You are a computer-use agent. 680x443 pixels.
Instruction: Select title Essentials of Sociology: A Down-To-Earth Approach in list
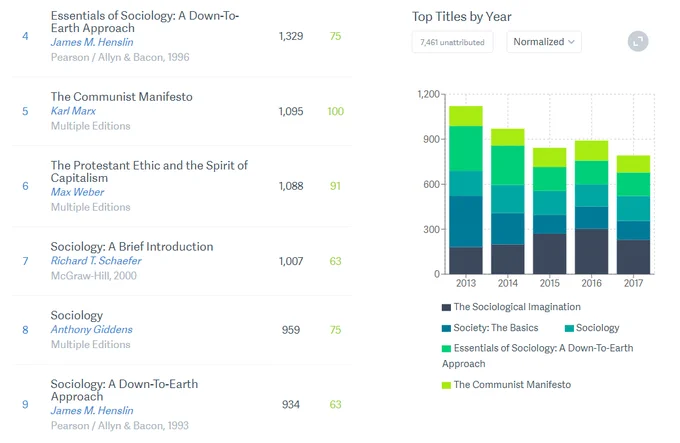(x=145, y=22)
